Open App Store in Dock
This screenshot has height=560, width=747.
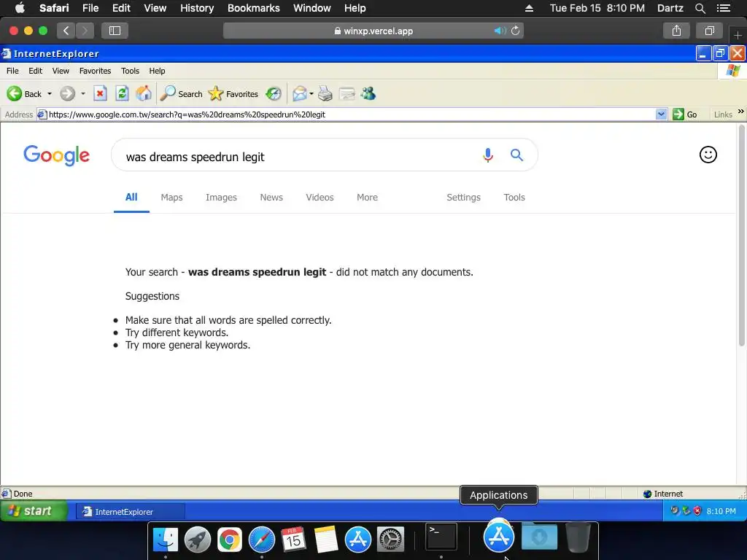point(357,540)
